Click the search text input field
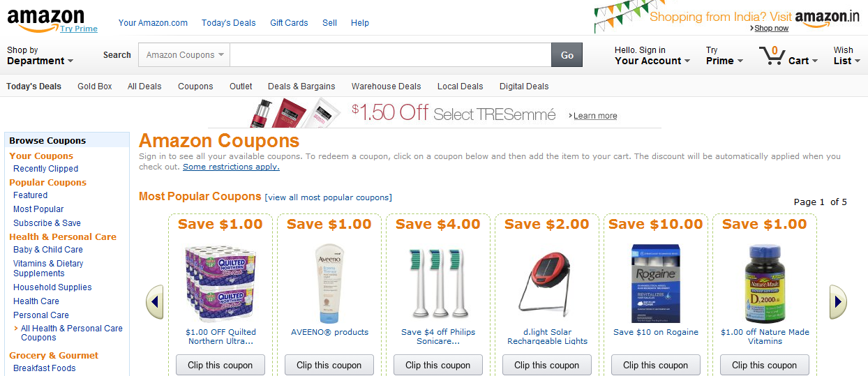868x376 pixels. (390, 55)
